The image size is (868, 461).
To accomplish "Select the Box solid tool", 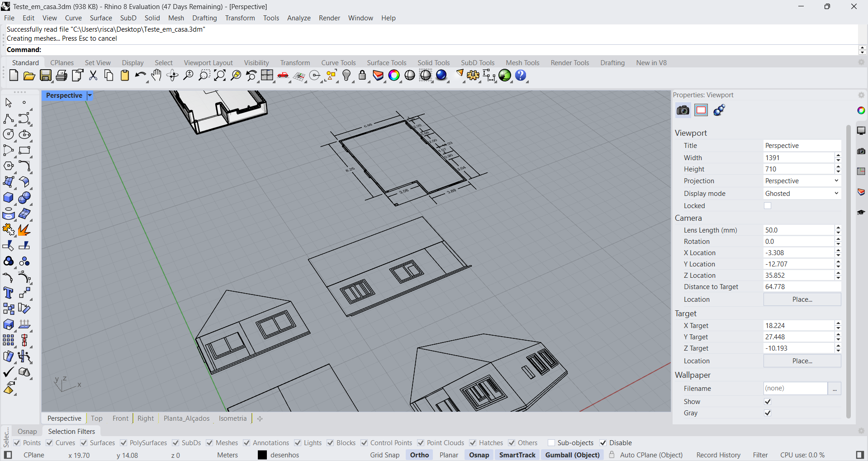I will pos(9,198).
